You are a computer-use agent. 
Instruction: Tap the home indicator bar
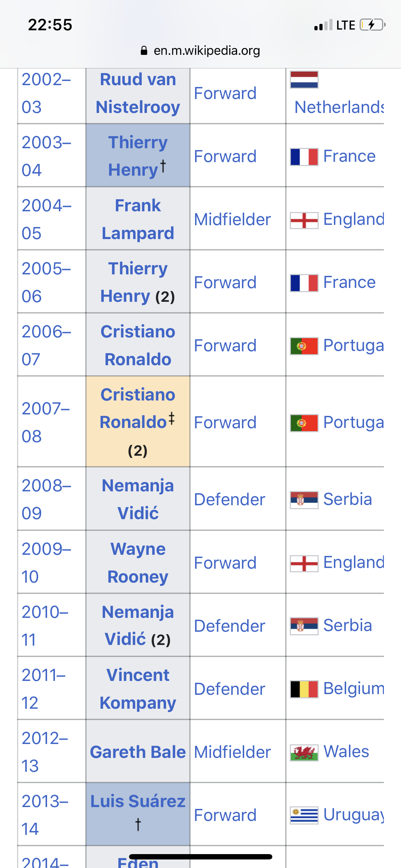coord(200,857)
